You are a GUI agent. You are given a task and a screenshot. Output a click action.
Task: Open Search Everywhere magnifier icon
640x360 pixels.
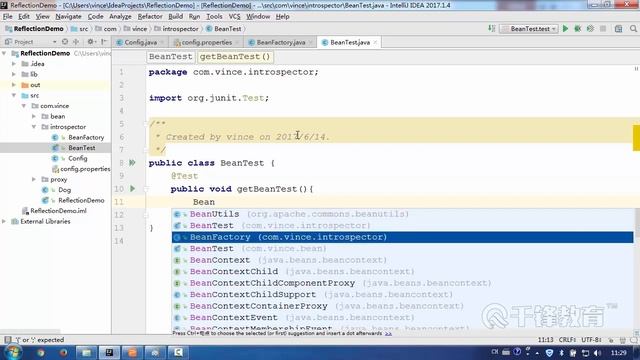coord(633,29)
